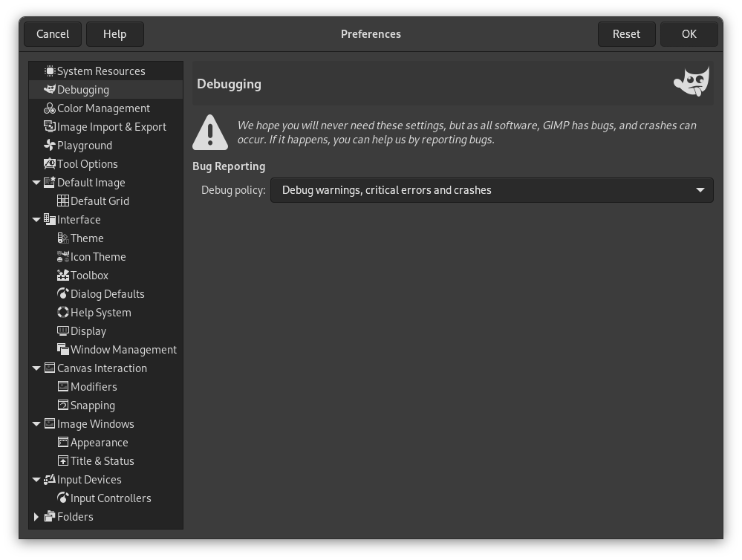Click the Help System icon

[x=63, y=312]
